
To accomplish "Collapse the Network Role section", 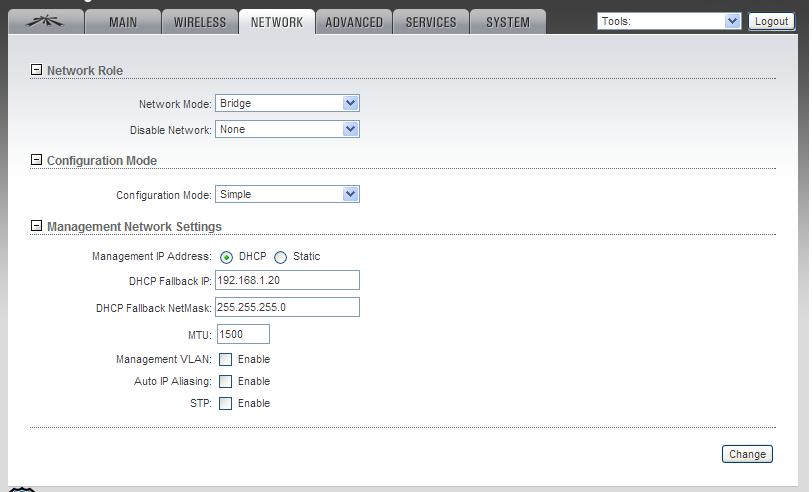I will tap(36, 69).
